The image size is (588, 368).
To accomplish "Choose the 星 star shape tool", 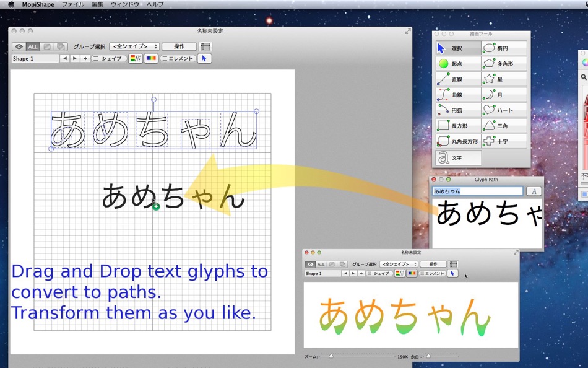I will point(504,79).
